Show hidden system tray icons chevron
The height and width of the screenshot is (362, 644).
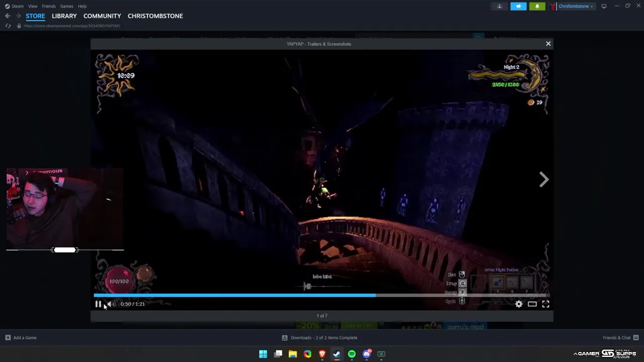(x=575, y=354)
